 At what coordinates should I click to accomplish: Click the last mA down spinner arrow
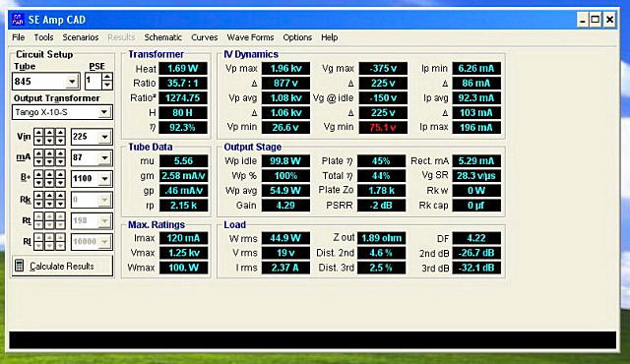60,161
